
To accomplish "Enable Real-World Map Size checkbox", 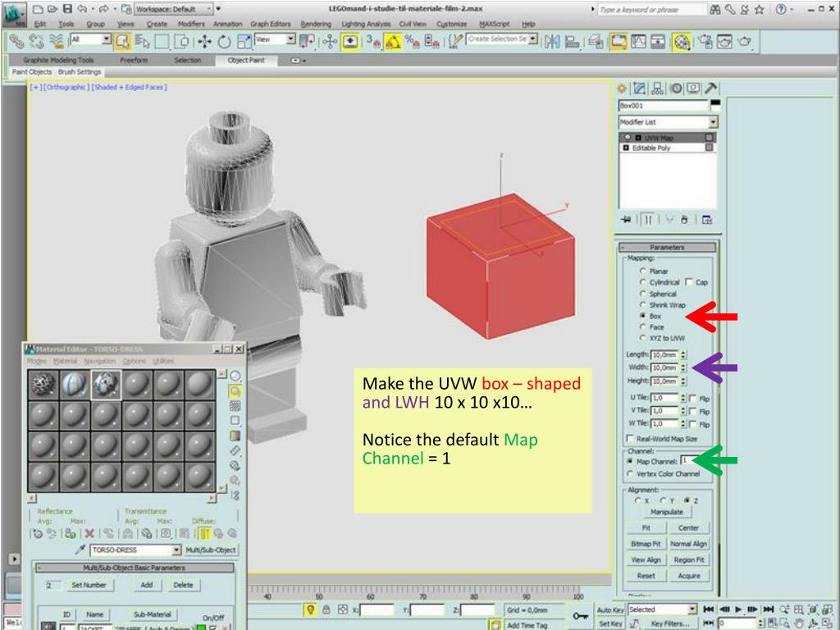I will (630, 438).
